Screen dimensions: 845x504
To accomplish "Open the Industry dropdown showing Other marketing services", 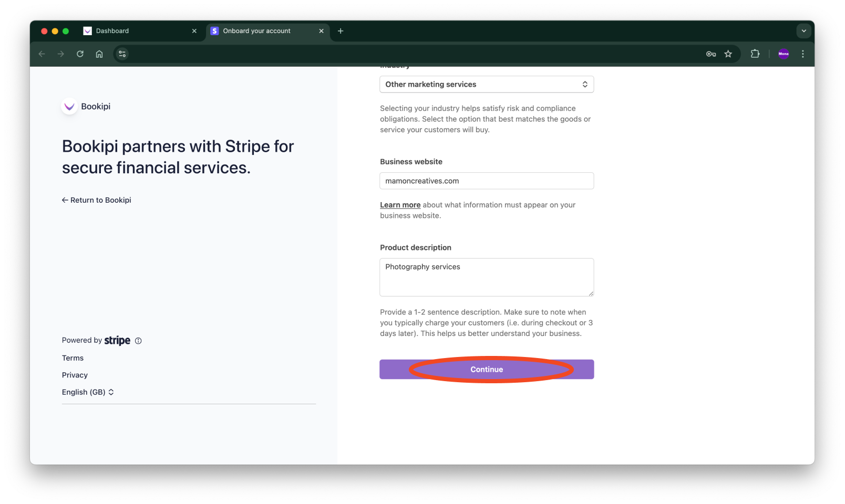I will pyautogui.click(x=486, y=84).
